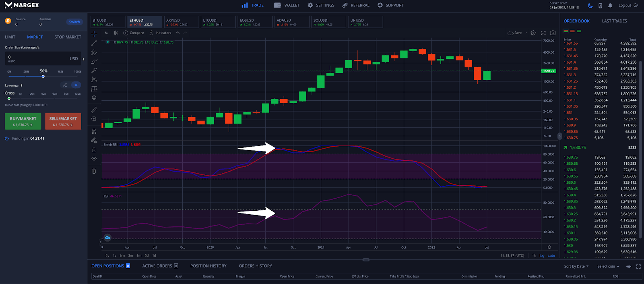Select the ruler measure tool

tap(94, 110)
